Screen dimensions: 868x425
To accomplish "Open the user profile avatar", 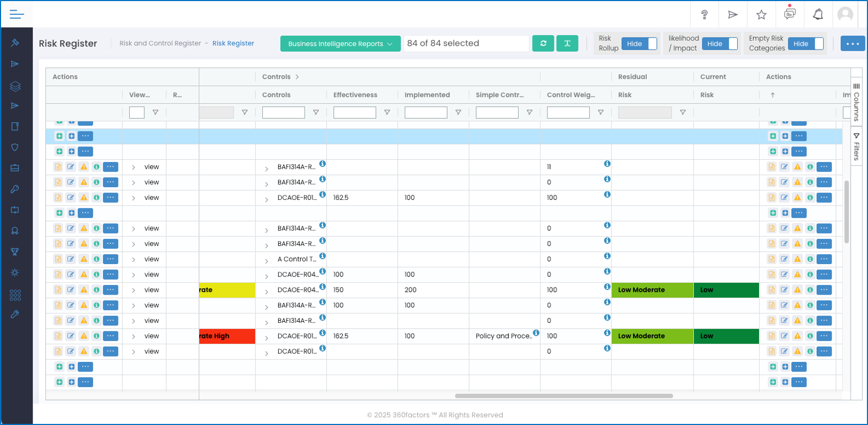I will tap(845, 14).
